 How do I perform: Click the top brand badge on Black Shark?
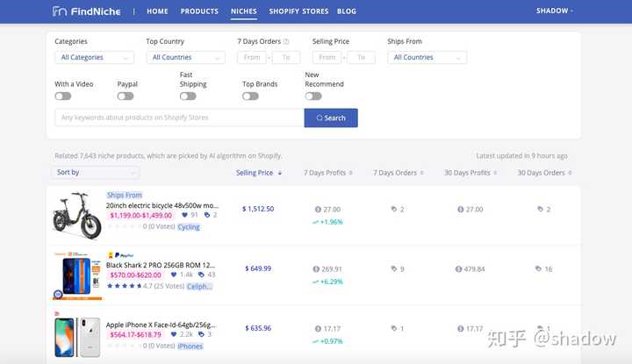click(110, 255)
